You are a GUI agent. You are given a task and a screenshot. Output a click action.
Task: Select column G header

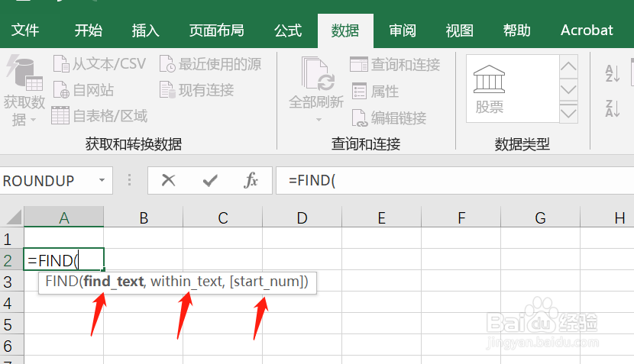coord(540,217)
